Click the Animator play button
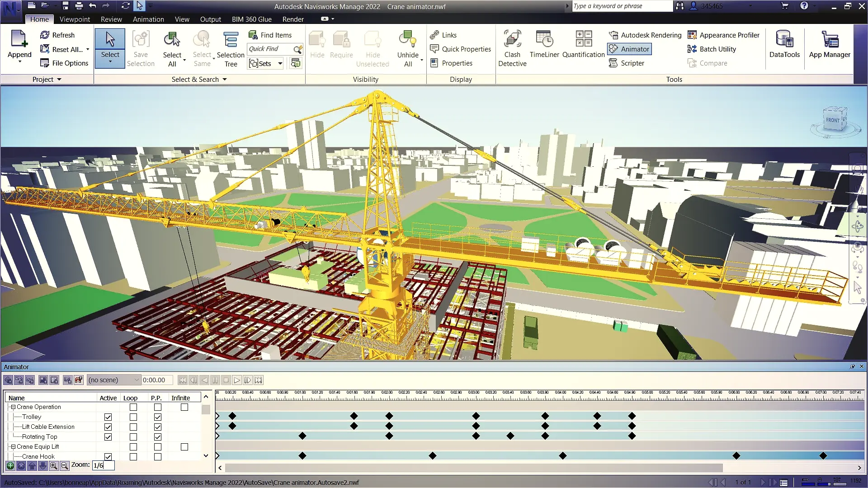868x488 pixels. tap(237, 380)
